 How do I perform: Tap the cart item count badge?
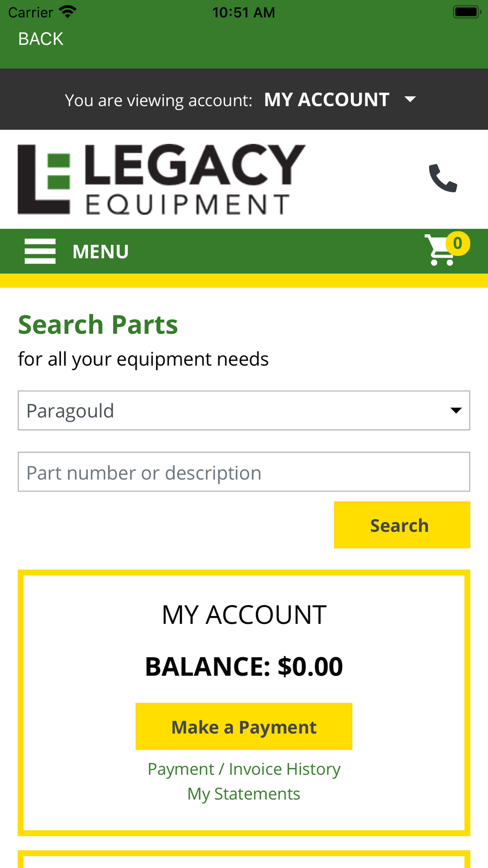point(458,243)
